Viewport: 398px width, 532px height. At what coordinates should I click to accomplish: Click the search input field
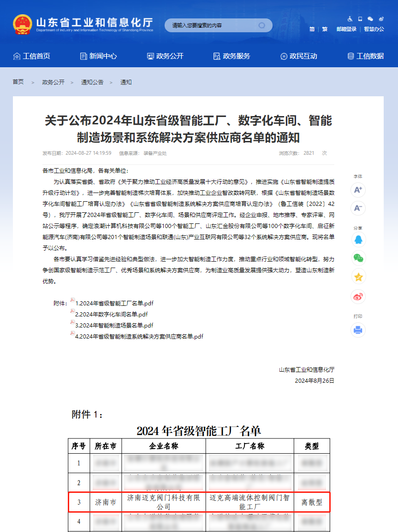pos(212,25)
